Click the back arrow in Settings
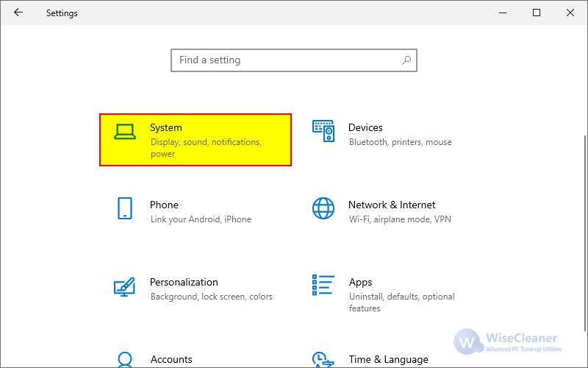The image size is (588, 368). [x=18, y=13]
